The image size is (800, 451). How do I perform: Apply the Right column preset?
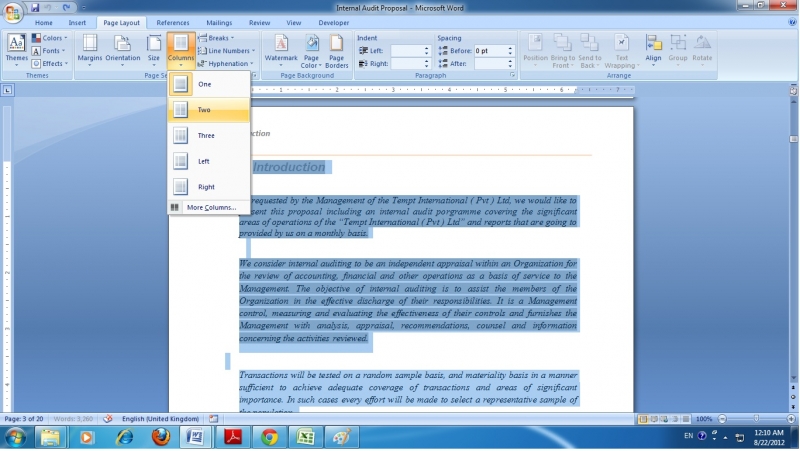click(x=208, y=187)
